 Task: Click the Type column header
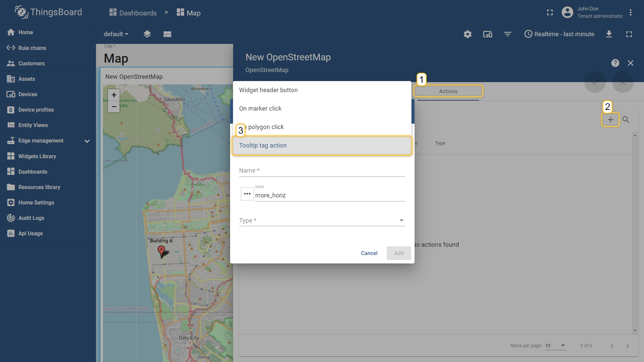pyautogui.click(x=440, y=143)
